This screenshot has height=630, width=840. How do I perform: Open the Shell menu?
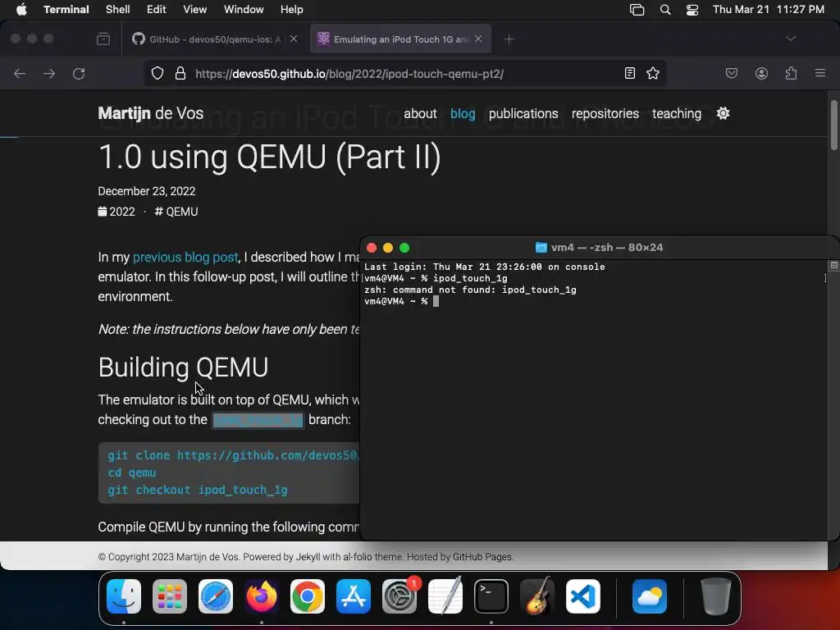point(118,10)
